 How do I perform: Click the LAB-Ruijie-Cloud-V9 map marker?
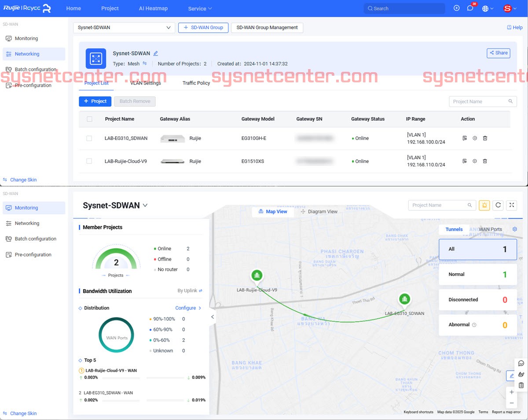(257, 276)
